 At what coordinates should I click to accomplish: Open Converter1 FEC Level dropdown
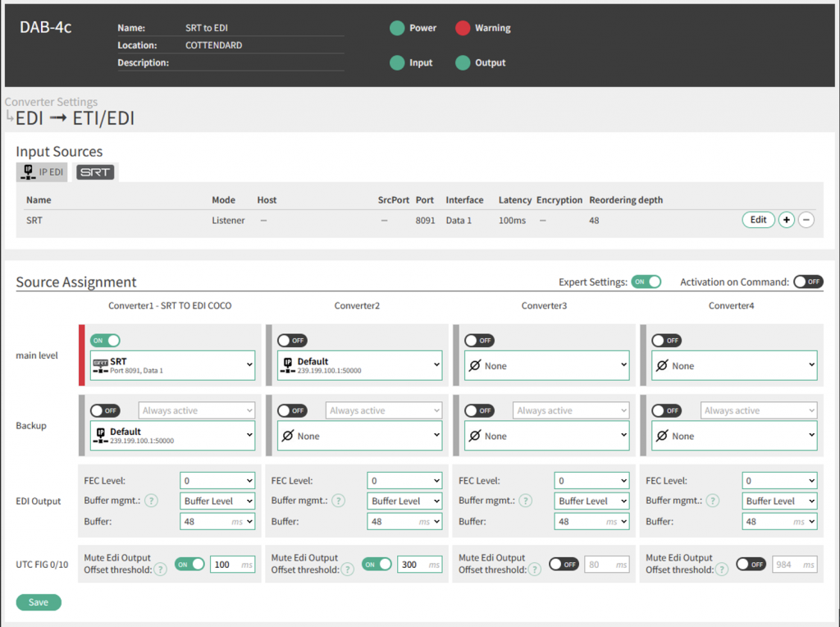[217, 481]
